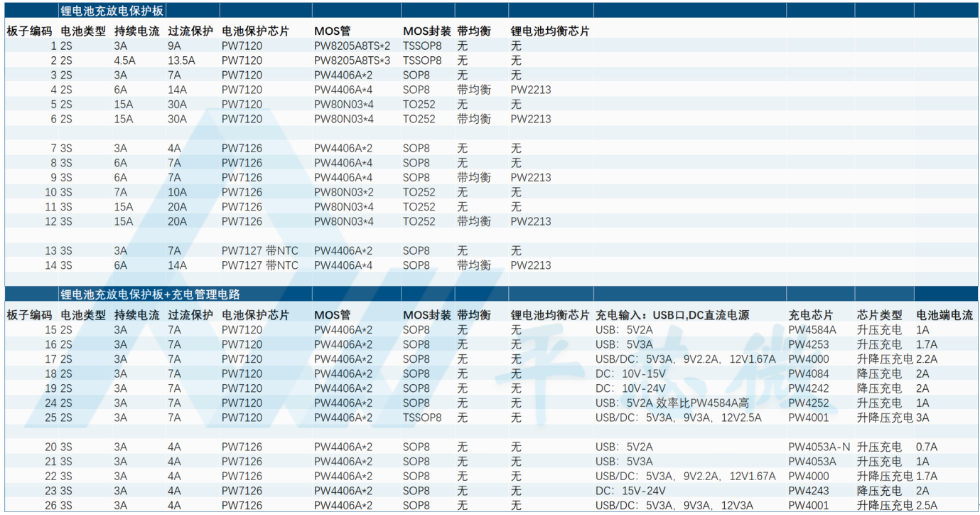Screen dimensions: 980x515
Task: Select the 2.2A battery current cell
Action: [927, 359]
